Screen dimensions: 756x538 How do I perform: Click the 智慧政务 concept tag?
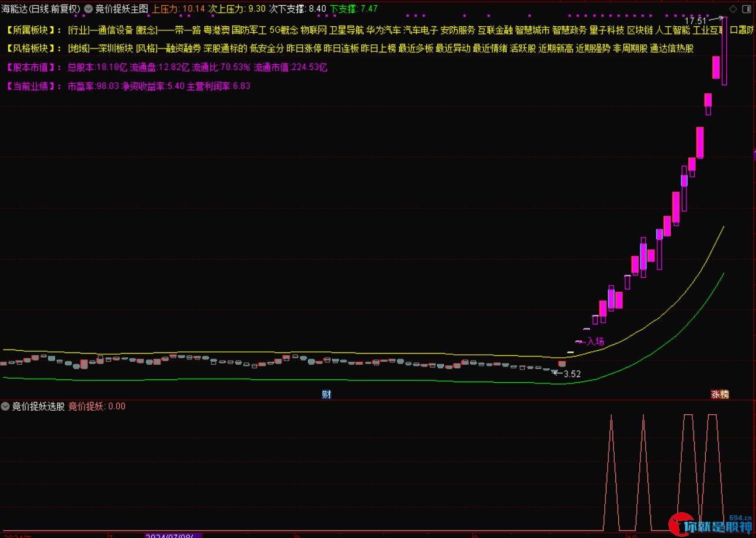click(x=570, y=30)
